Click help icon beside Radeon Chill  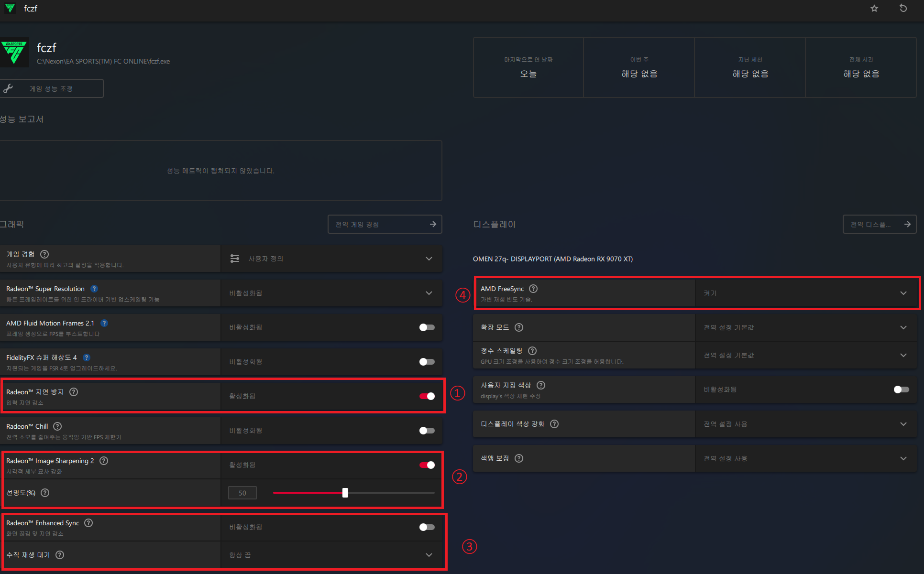(57, 426)
